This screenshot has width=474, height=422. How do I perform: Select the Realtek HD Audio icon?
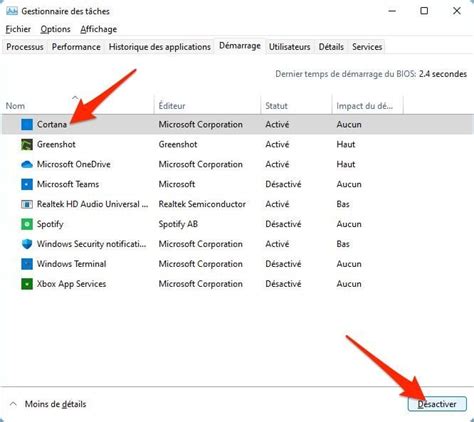[x=27, y=204]
